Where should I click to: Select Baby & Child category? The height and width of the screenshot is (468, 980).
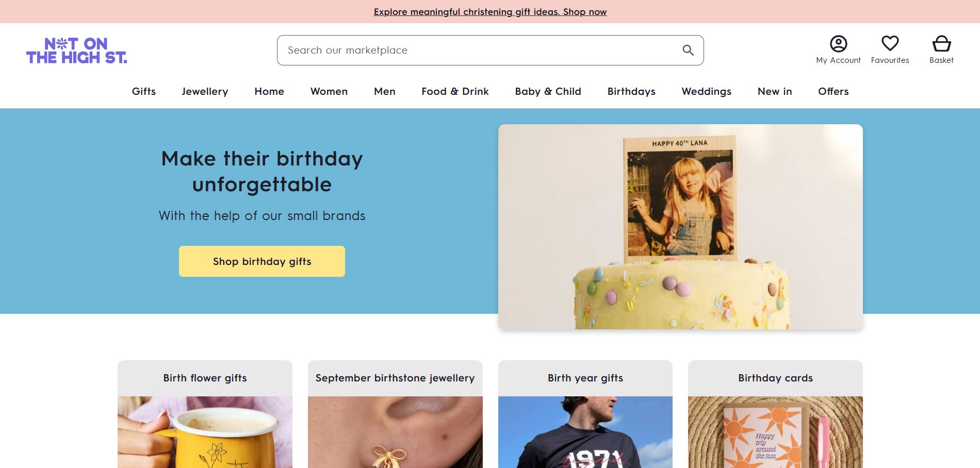click(x=548, y=91)
